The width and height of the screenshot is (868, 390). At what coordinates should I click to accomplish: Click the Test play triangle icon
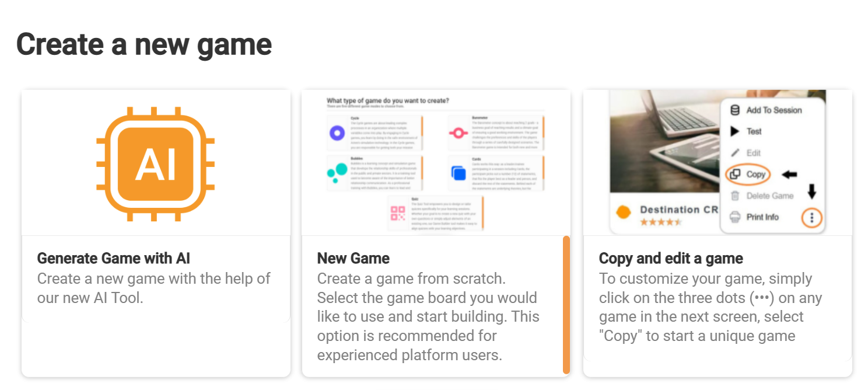coord(735,131)
